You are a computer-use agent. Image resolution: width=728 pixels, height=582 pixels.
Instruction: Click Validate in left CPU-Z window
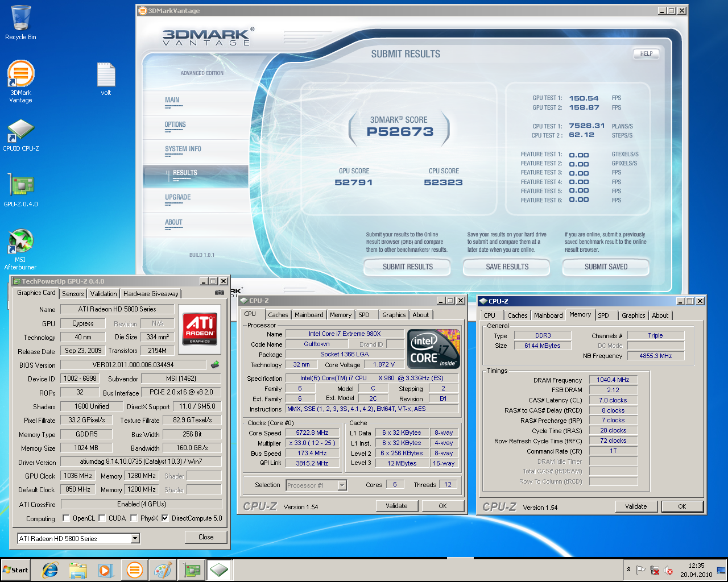tap(396, 506)
